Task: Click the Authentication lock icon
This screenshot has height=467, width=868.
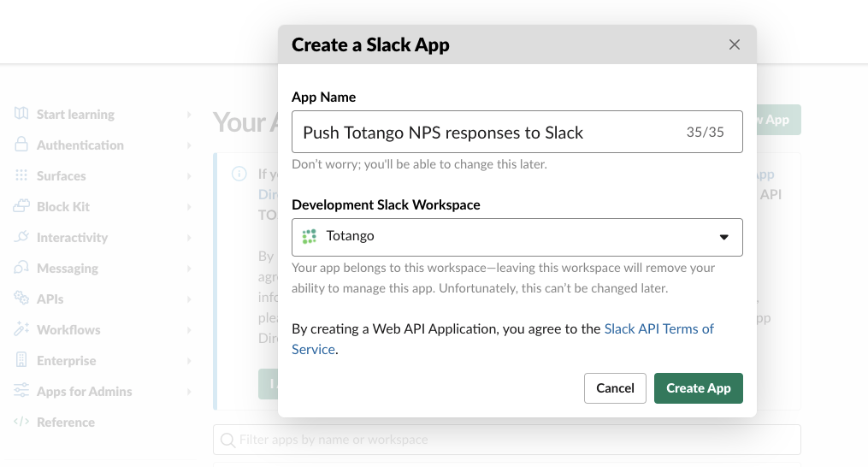Action: pyautogui.click(x=21, y=144)
